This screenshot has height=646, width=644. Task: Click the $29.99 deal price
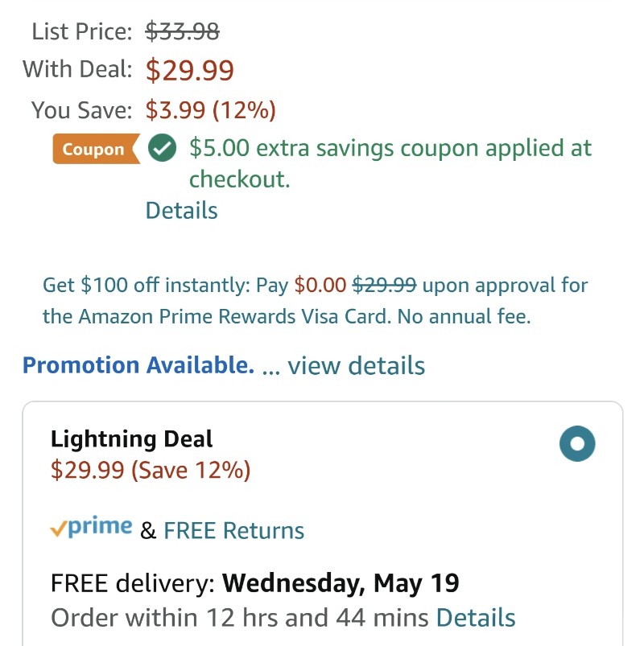coord(190,70)
